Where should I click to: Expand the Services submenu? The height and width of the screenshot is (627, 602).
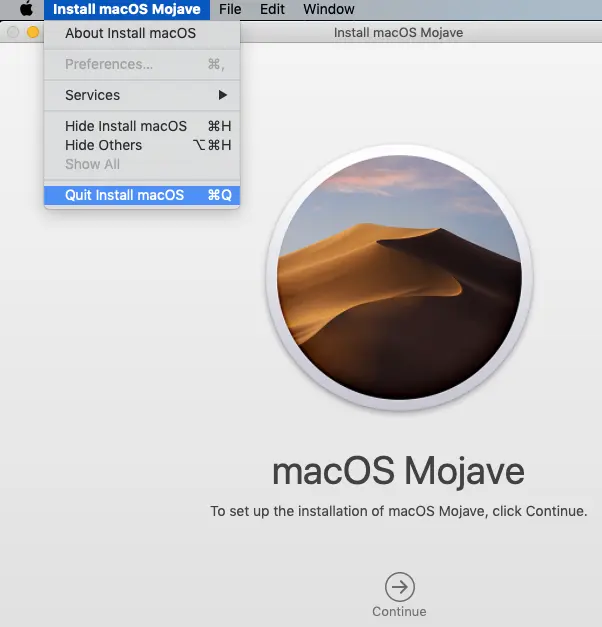pyautogui.click(x=142, y=95)
